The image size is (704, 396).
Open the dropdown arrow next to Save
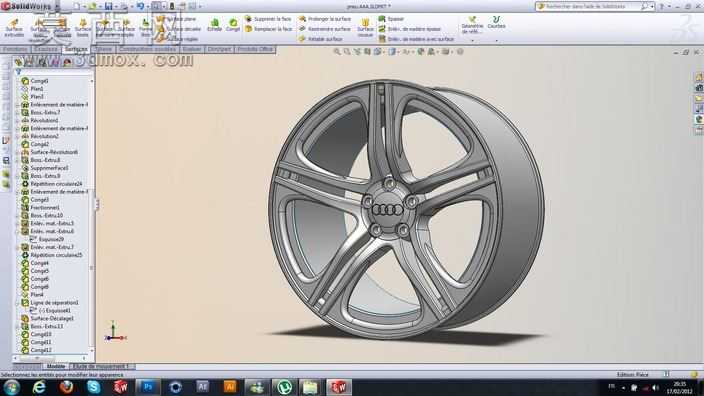click(x=115, y=6)
